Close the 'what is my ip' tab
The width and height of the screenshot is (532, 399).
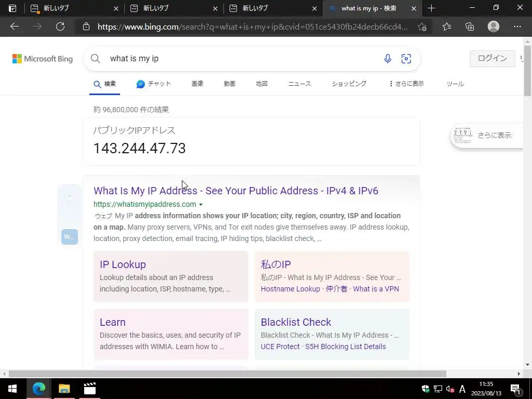pos(414,8)
